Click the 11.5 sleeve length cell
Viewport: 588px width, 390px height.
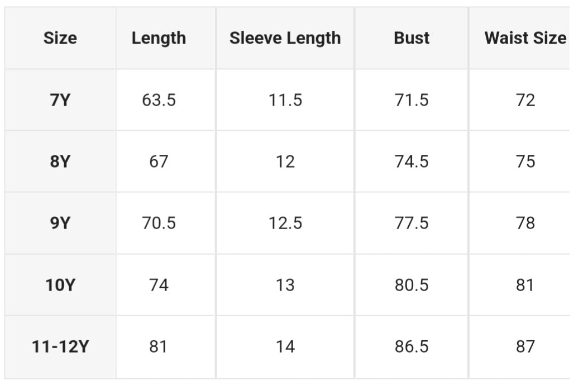(x=285, y=100)
